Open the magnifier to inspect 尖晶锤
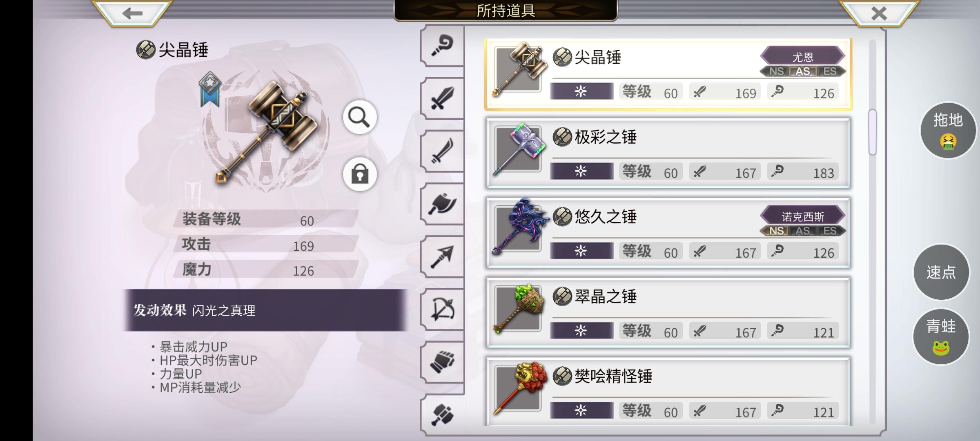This screenshot has width=980, height=441. pyautogui.click(x=359, y=117)
